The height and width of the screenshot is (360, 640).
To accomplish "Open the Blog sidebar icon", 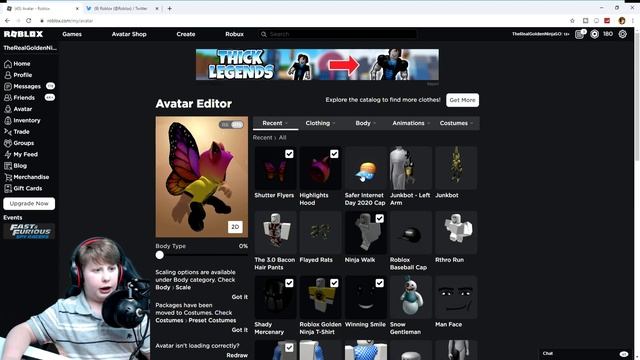I will 8,166.
